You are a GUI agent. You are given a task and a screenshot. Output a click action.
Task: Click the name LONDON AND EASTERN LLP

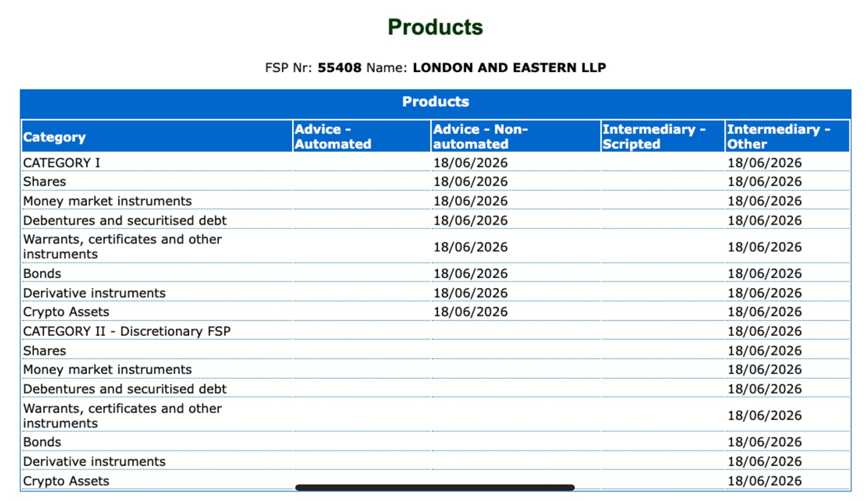(509, 68)
